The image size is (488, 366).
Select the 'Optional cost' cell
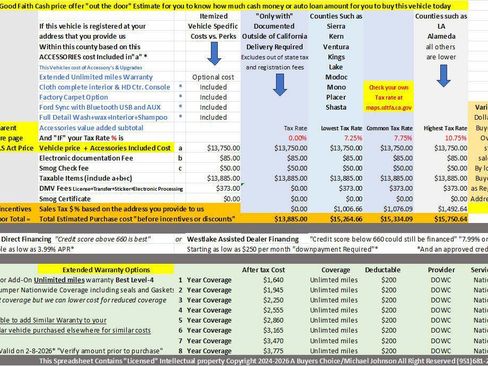(213, 77)
